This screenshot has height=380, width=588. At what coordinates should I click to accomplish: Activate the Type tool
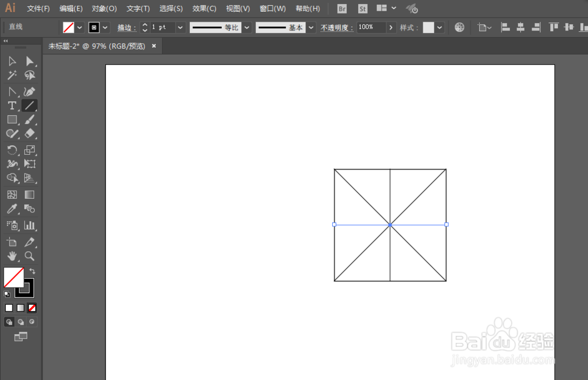click(12, 105)
